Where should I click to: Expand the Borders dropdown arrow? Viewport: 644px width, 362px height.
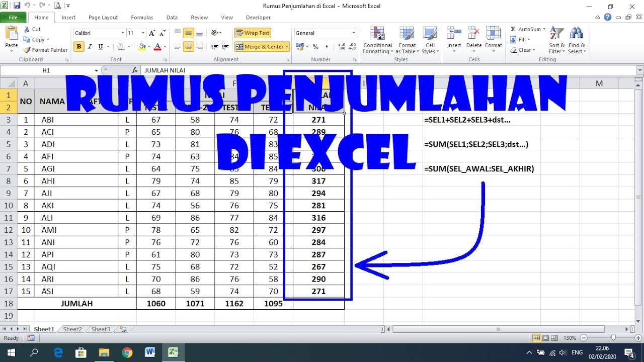(x=130, y=47)
